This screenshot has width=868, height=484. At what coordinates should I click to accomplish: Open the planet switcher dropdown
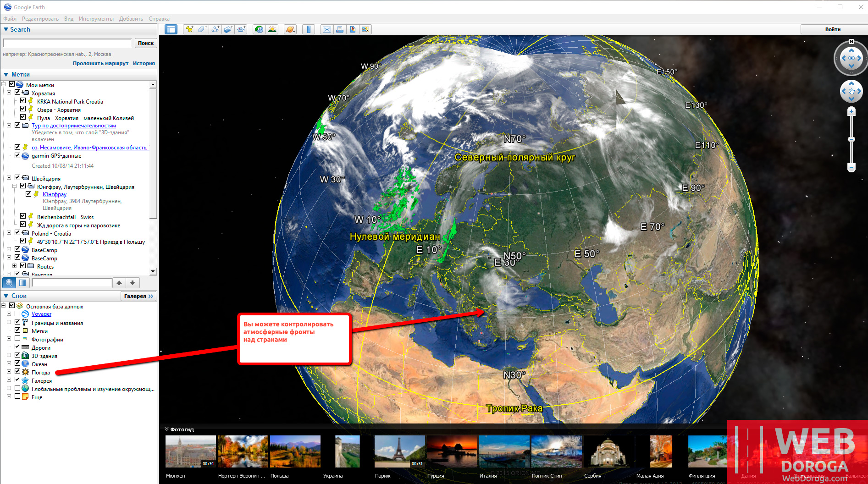(x=290, y=29)
